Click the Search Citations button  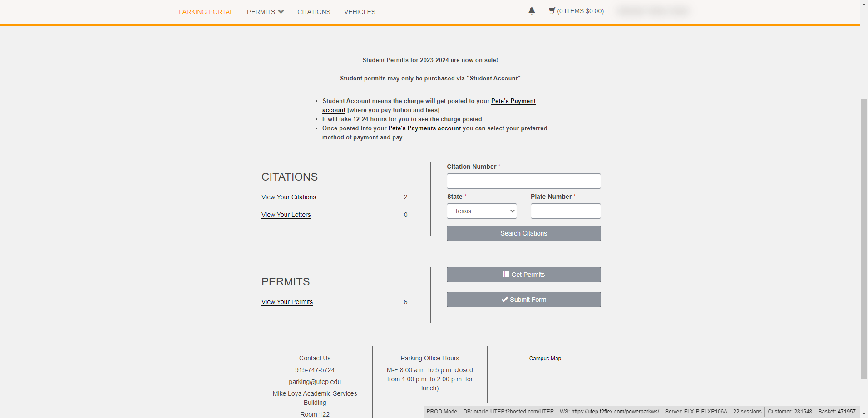(x=523, y=233)
